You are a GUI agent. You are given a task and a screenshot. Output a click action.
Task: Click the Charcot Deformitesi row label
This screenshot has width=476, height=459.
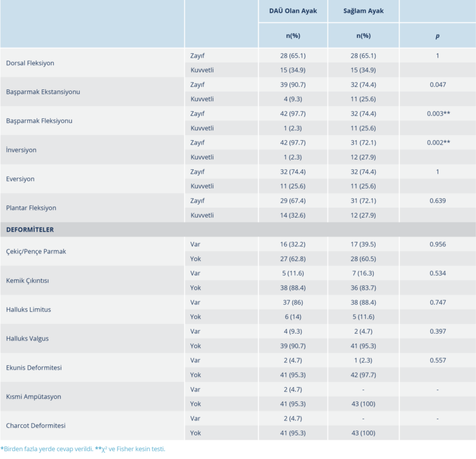pos(35,426)
